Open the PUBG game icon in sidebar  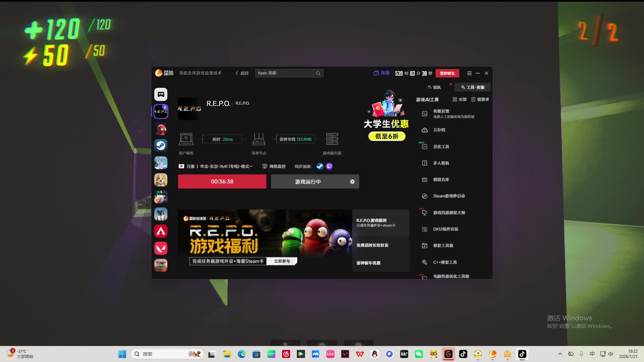[161, 214]
